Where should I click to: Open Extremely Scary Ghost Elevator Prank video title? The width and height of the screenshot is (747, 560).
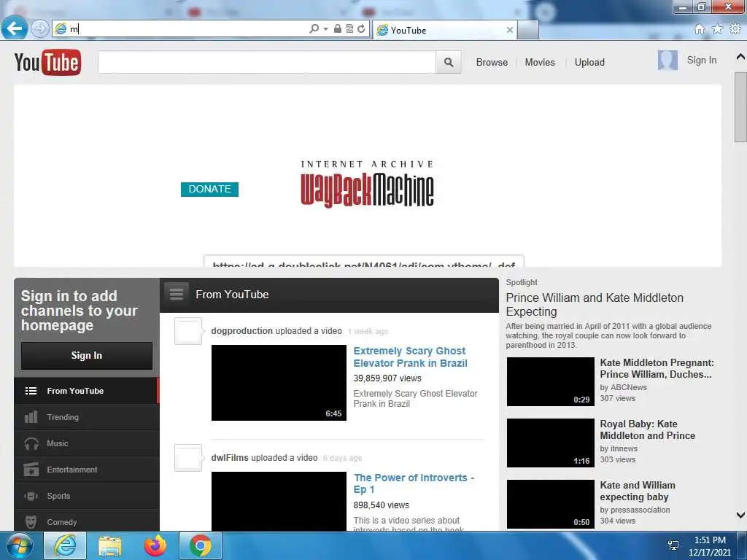tap(410, 357)
